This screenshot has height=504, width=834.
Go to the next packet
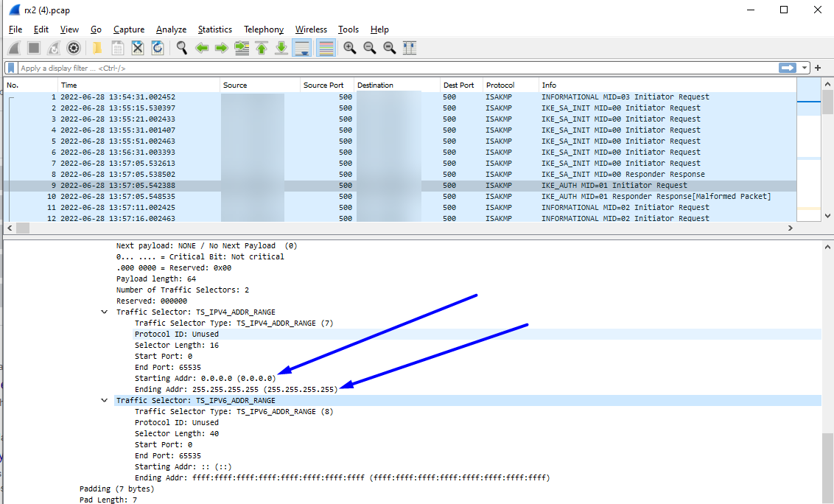(221, 47)
